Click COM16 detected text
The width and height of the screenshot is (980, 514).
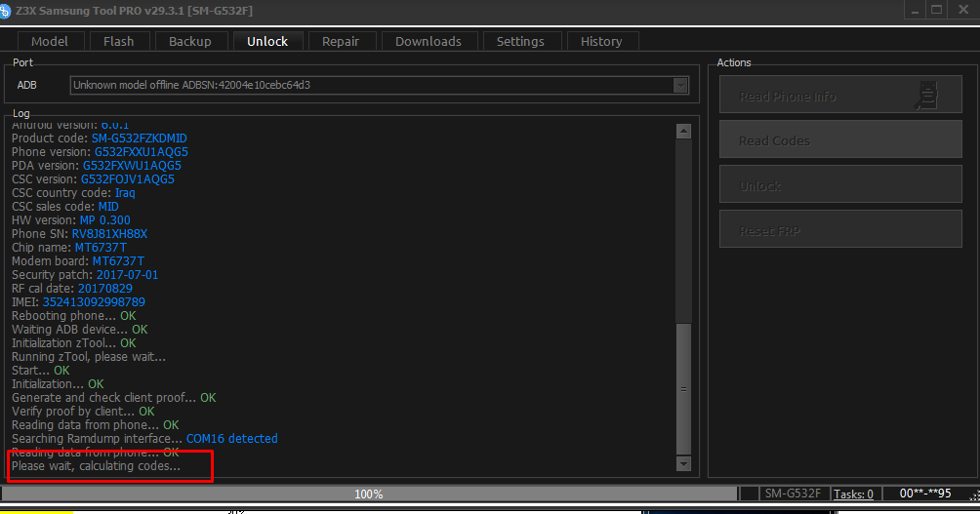[x=232, y=439]
